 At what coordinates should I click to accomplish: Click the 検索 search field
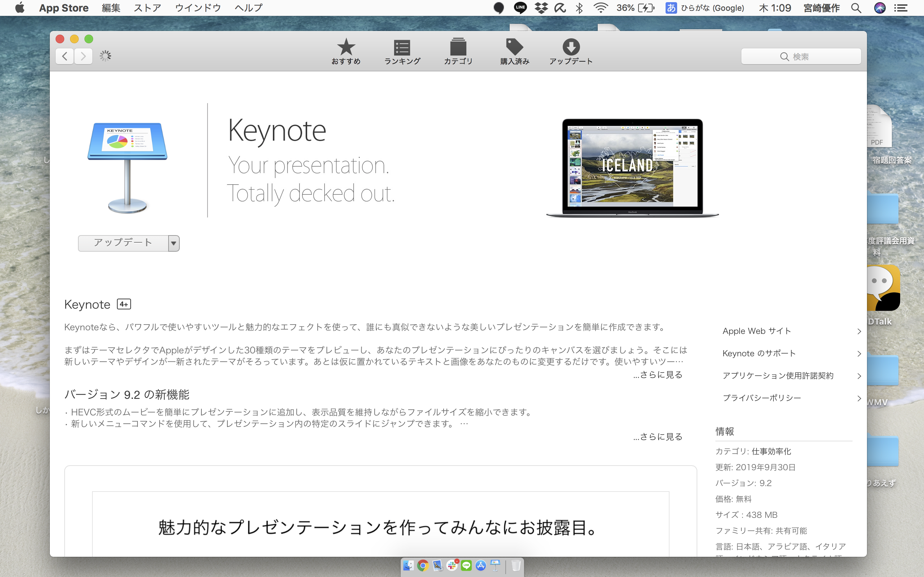pyautogui.click(x=801, y=57)
